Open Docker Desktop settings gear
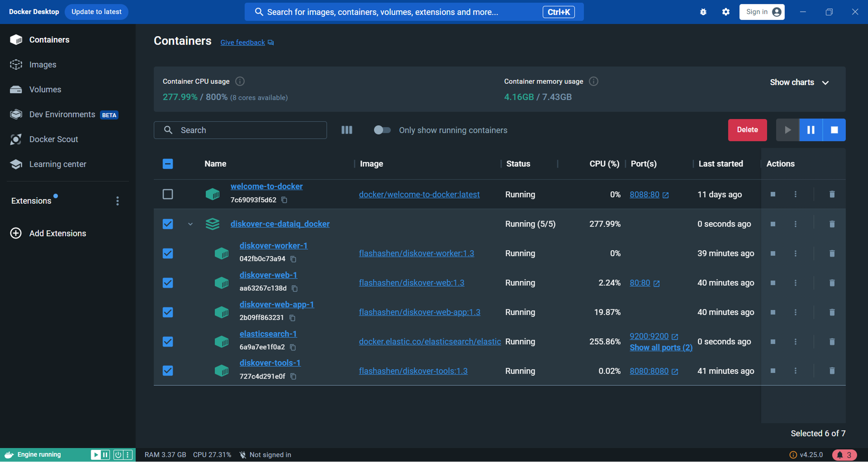868x462 pixels. point(725,12)
